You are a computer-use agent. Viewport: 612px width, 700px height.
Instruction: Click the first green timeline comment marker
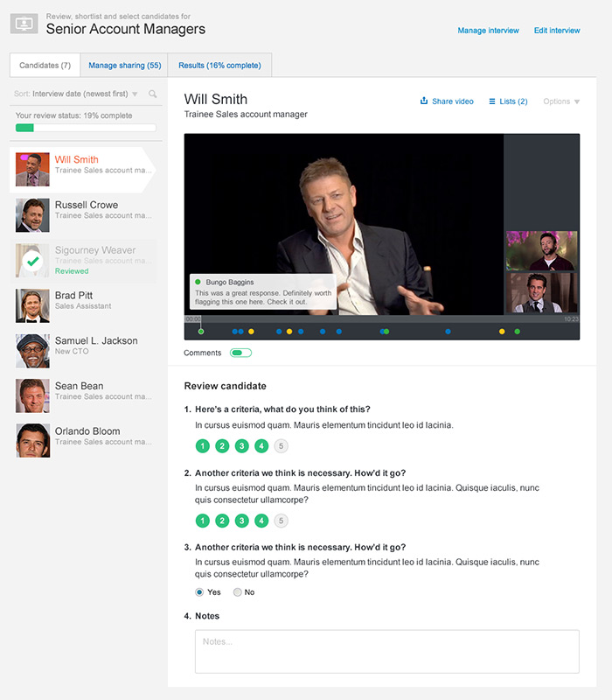coord(201,332)
